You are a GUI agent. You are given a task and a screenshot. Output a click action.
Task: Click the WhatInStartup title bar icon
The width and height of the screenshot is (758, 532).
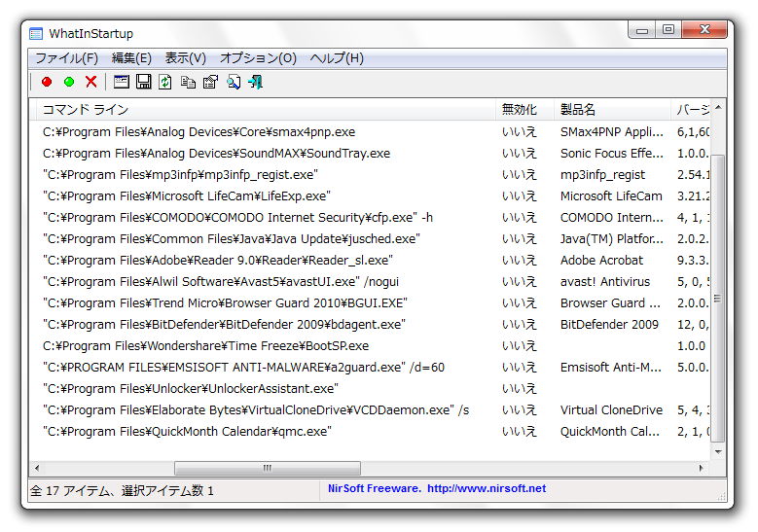pos(36,34)
